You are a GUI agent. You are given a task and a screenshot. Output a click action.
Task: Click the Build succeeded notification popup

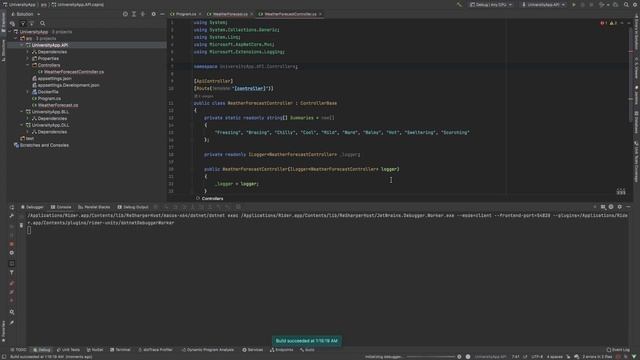307,340
